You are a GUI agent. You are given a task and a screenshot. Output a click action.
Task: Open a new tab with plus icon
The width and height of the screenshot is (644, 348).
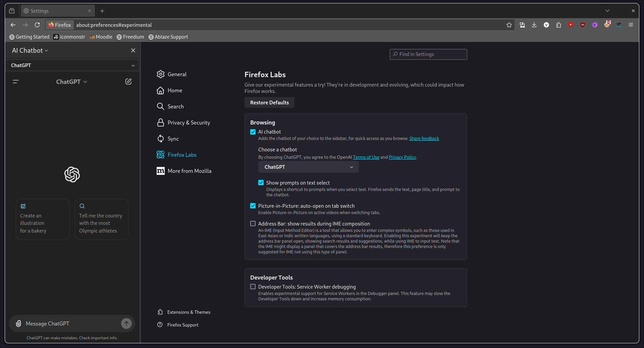point(102,11)
